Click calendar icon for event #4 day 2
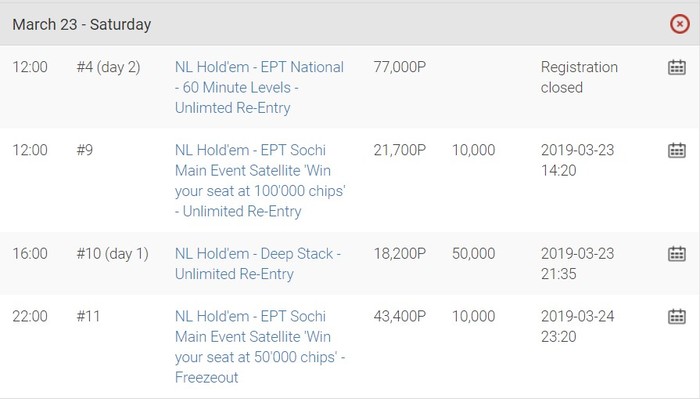700x399 pixels. coord(677,67)
